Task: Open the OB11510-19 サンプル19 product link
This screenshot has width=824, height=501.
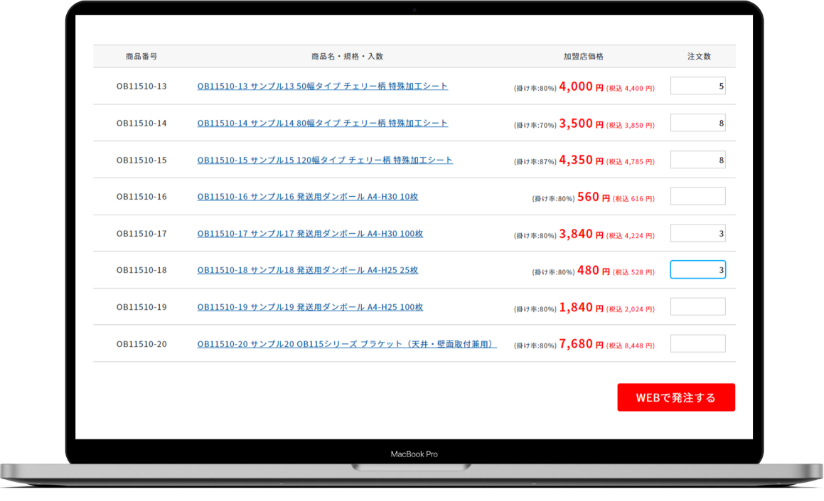Action: [x=310, y=307]
